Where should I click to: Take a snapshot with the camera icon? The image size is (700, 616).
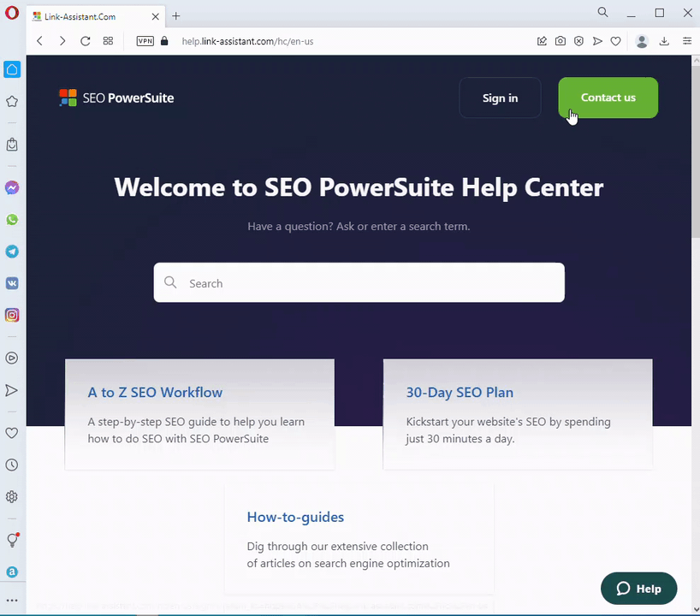pyautogui.click(x=561, y=41)
